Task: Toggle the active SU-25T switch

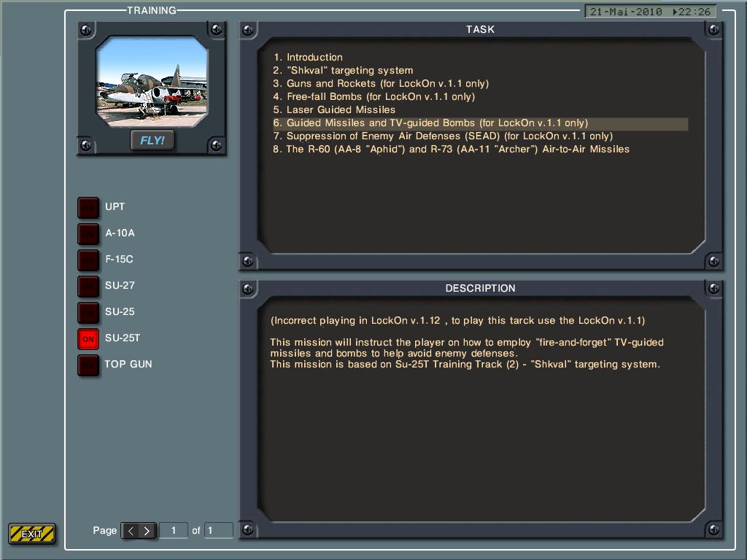Action: 88,338
